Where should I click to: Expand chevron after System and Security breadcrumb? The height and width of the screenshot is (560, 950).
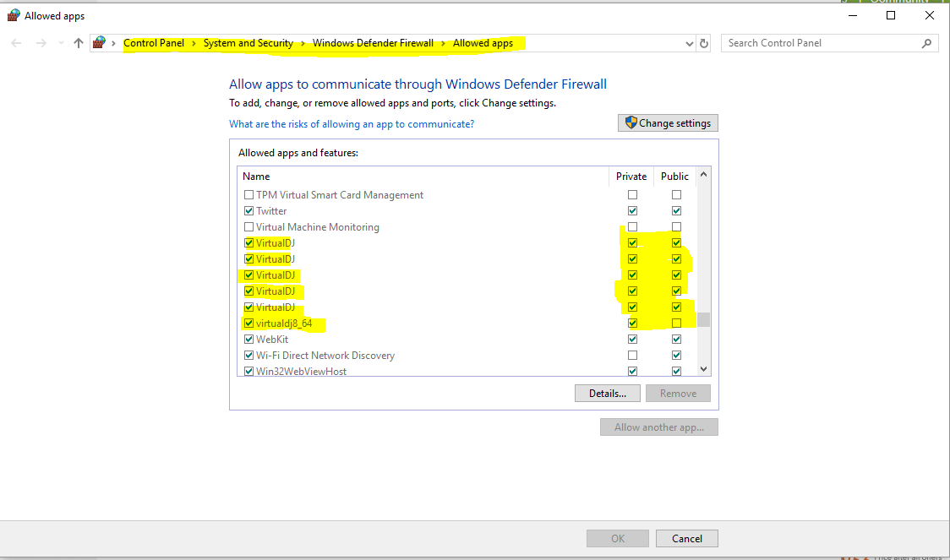coord(303,43)
